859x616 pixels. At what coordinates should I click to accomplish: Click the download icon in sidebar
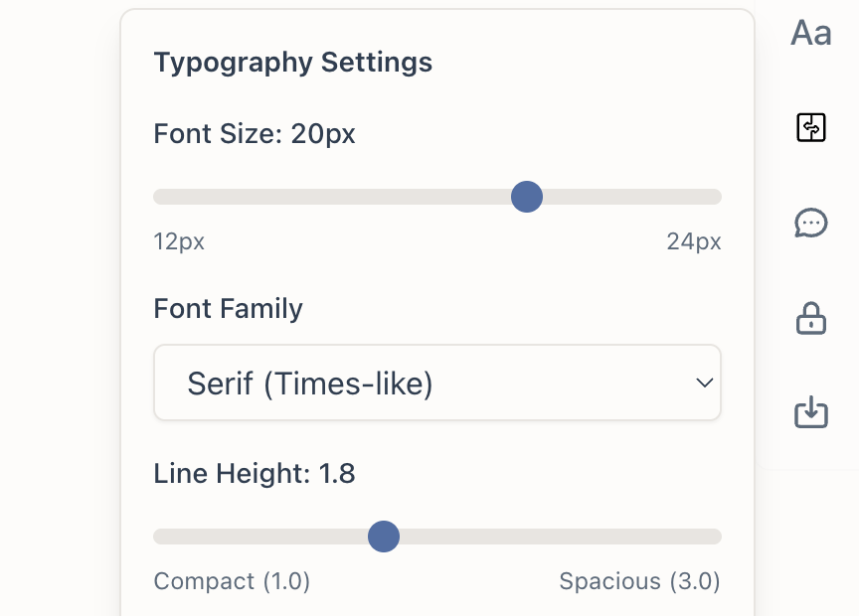click(810, 413)
